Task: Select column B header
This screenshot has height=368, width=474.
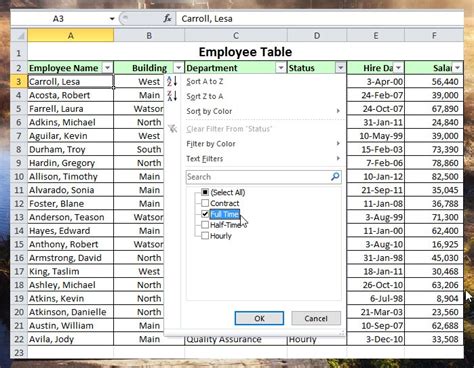Action: point(149,35)
